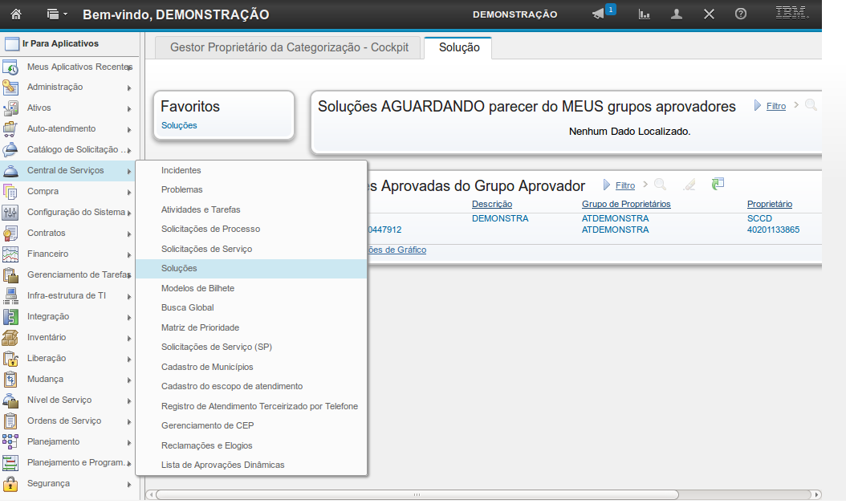Screen dimensions: 846x504
Task: Open the bulletin board megaphone notifications
Action: pyautogui.click(x=599, y=14)
